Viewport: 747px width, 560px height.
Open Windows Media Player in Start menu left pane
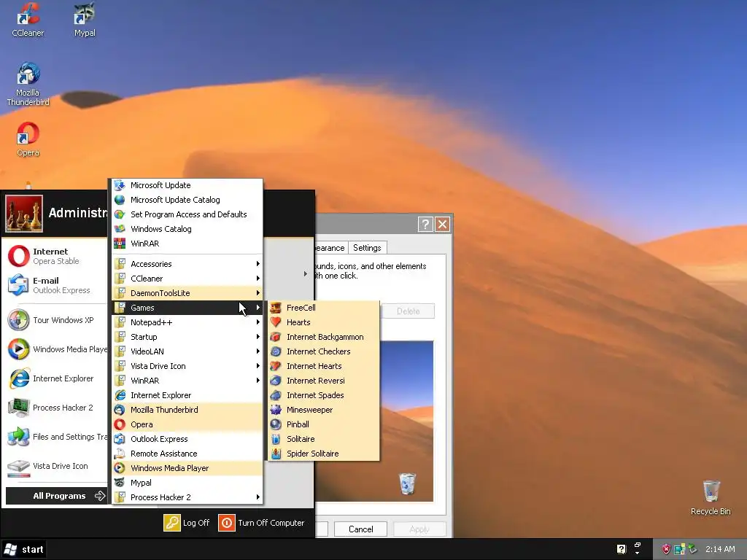pos(56,349)
